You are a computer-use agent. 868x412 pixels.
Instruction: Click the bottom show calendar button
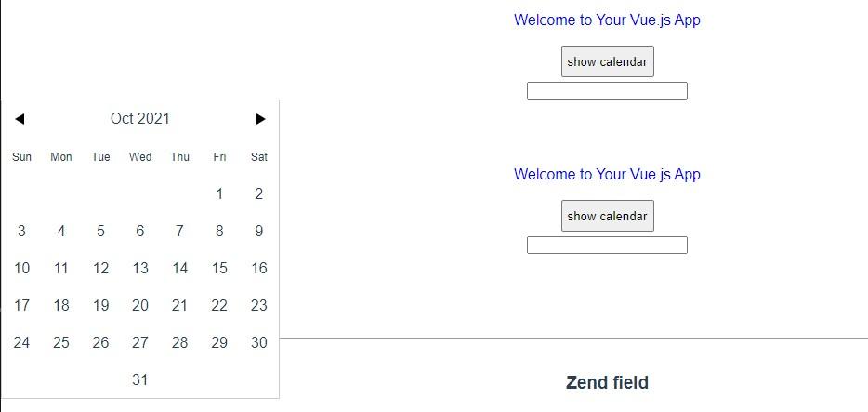tap(607, 216)
